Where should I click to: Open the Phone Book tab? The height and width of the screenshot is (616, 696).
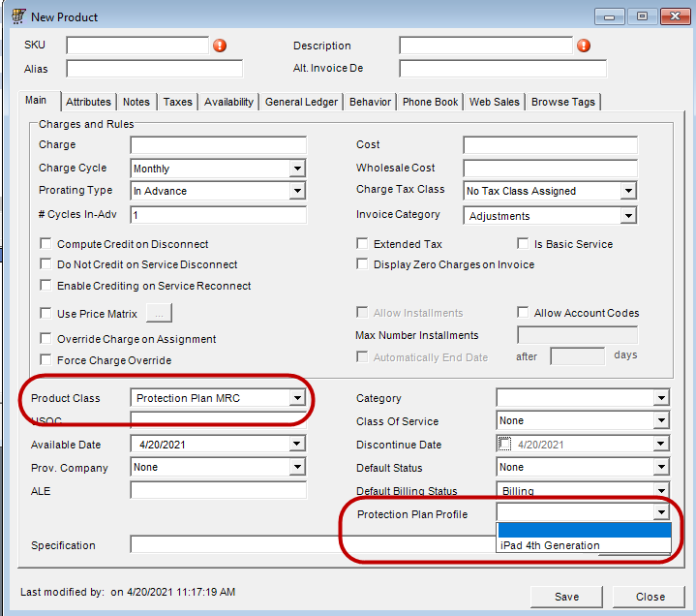430,102
